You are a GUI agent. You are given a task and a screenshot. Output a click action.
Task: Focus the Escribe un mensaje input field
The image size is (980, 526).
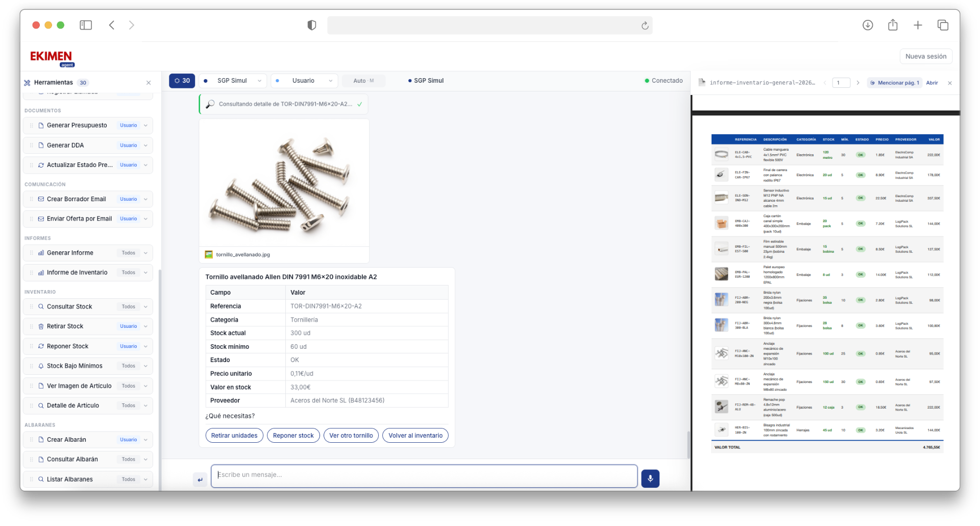pyautogui.click(x=424, y=475)
